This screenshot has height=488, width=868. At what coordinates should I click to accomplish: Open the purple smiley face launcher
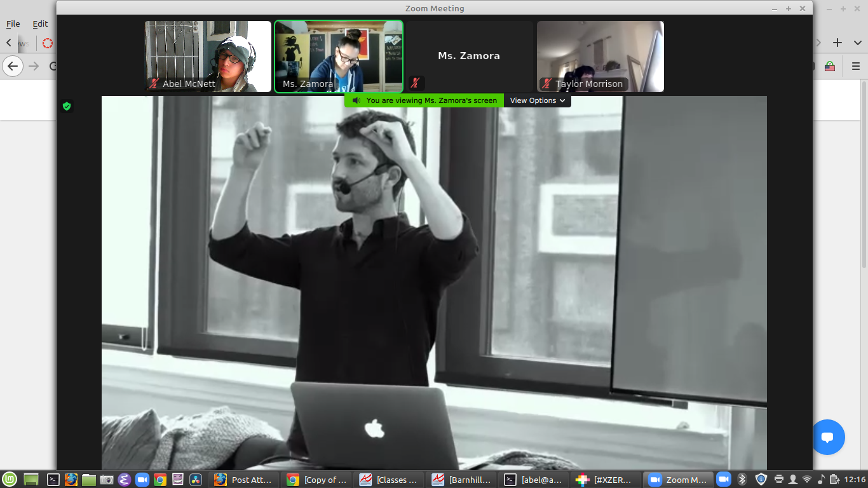[x=178, y=480]
